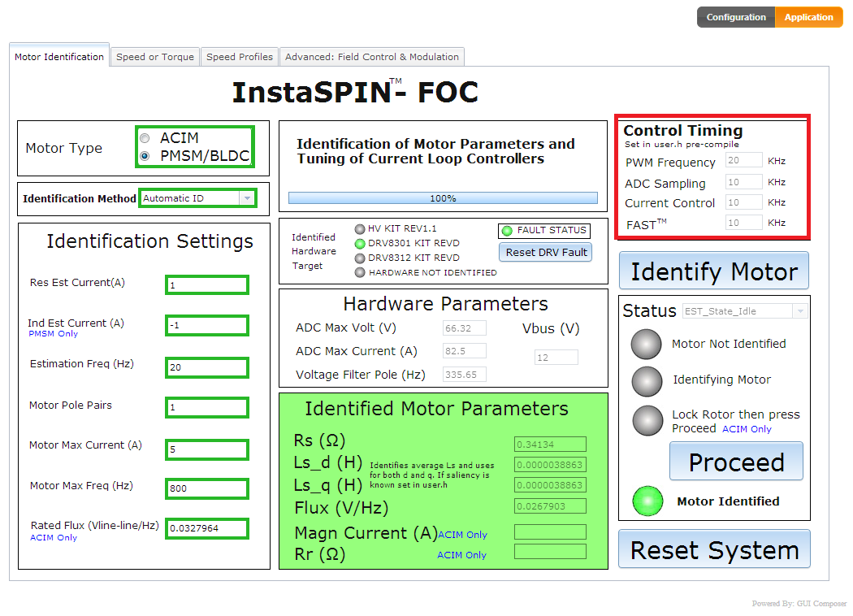Click the HV KIT REV1.1 indicator LED
Screen dimensions: 853x616
pos(360,229)
